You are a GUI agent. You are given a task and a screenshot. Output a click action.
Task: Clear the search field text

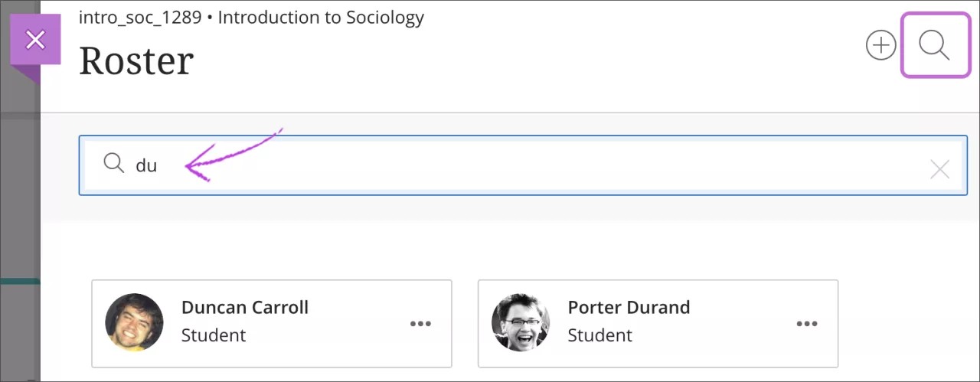click(939, 169)
